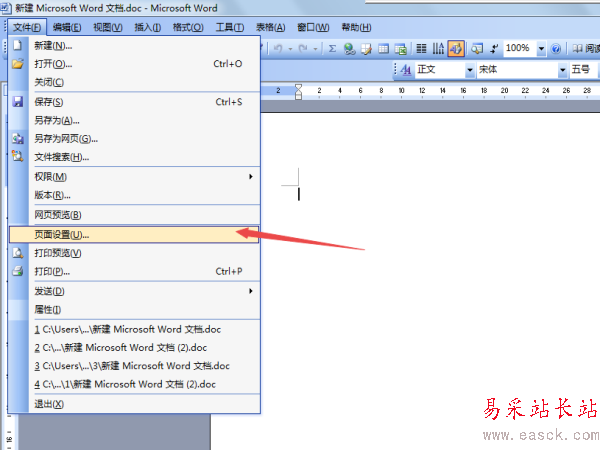Image resolution: width=600 pixels, height=450 pixels.
Task: Expand the 权限(M) submenu
Action: coord(147,177)
